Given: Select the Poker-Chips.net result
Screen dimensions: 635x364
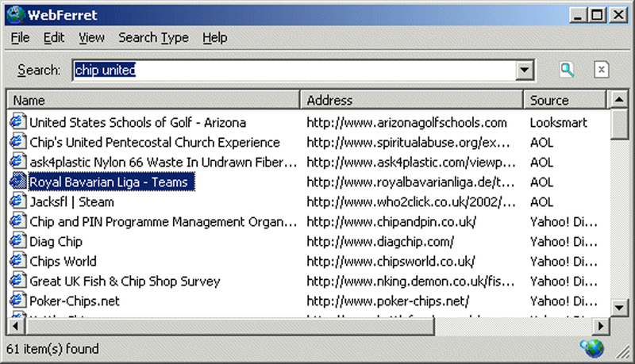Looking at the screenshot, I should 75,301.
